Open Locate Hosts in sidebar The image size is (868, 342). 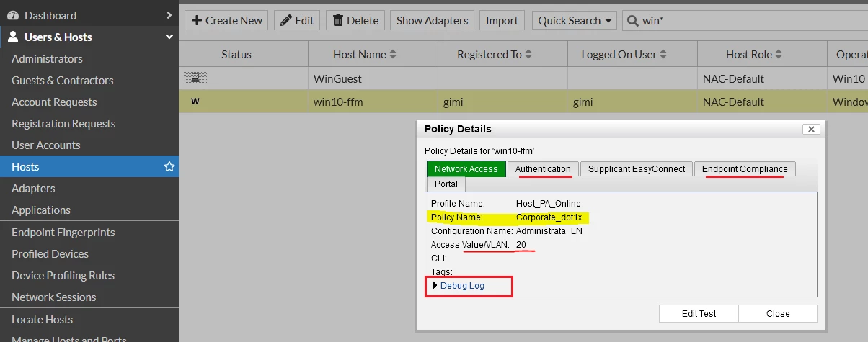(x=42, y=319)
